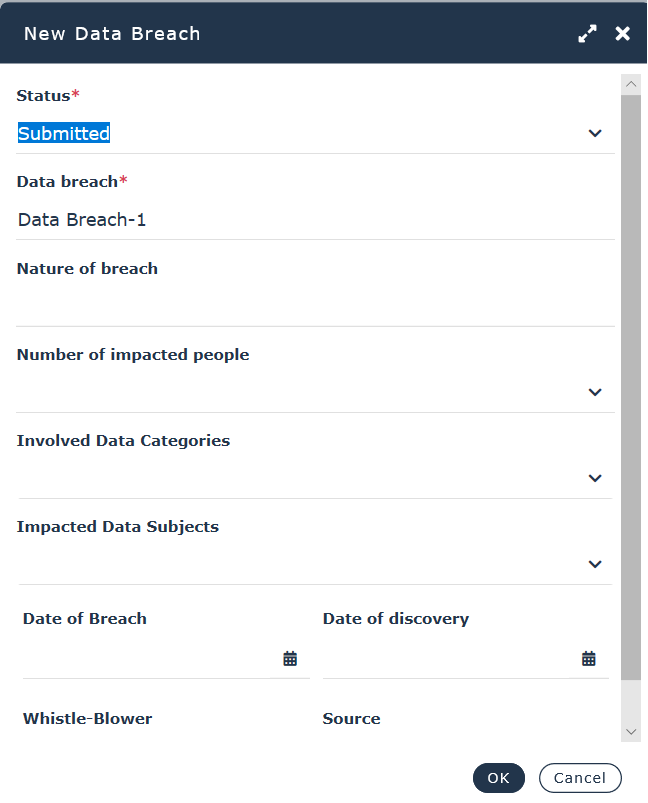Close the New Data Breach dialog
The width and height of the screenshot is (648, 803).
(622, 34)
